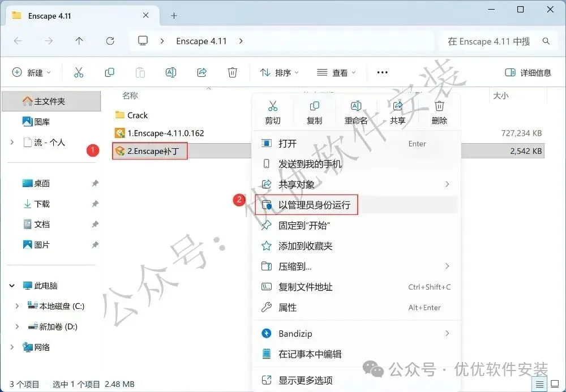Switch to large thumbnails view in the status bar
The width and height of the screenshot is (566, 392).
555,385
